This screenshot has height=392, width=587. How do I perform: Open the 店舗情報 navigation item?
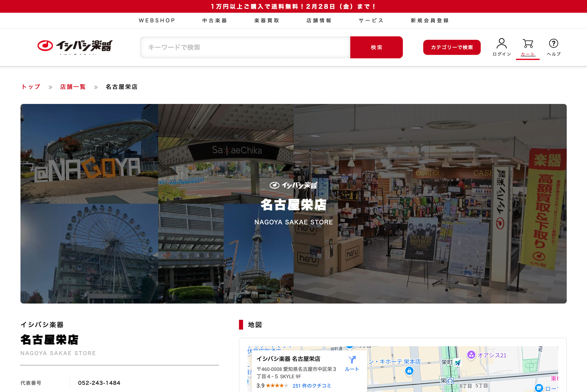[x=319, y=20]
